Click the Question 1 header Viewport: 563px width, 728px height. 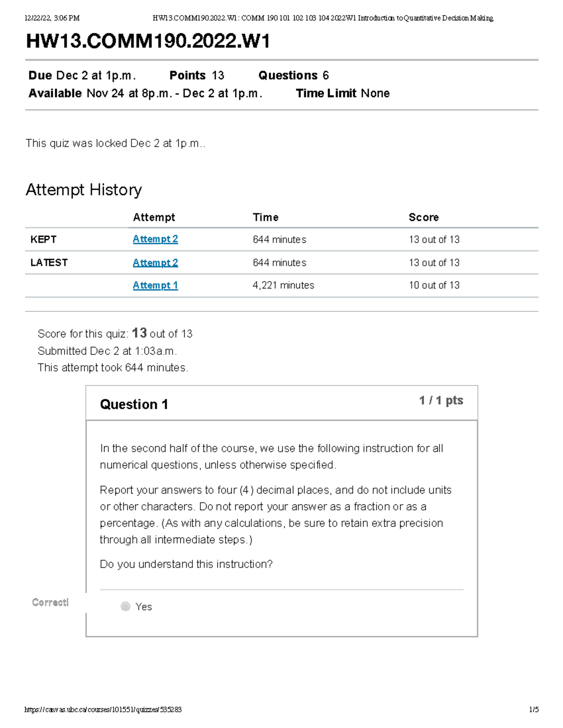(134, 404)
